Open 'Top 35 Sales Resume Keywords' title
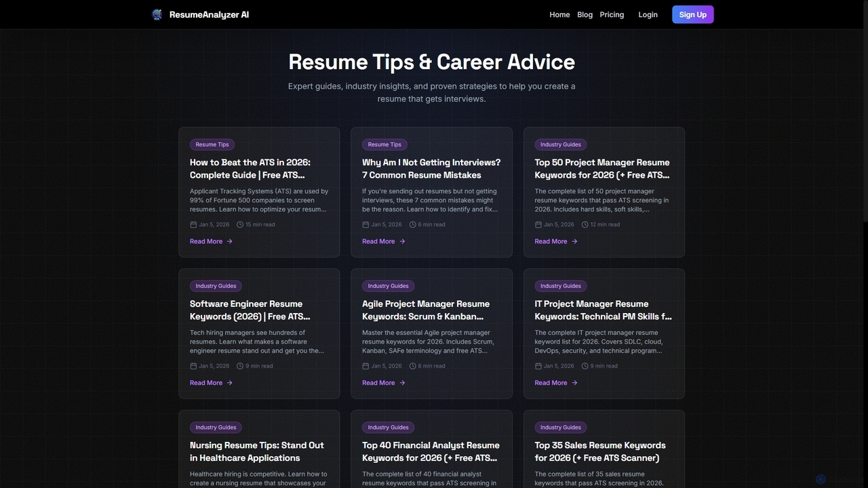The width and height of the screenshot is (868, 488). click(x=600, y=451)
